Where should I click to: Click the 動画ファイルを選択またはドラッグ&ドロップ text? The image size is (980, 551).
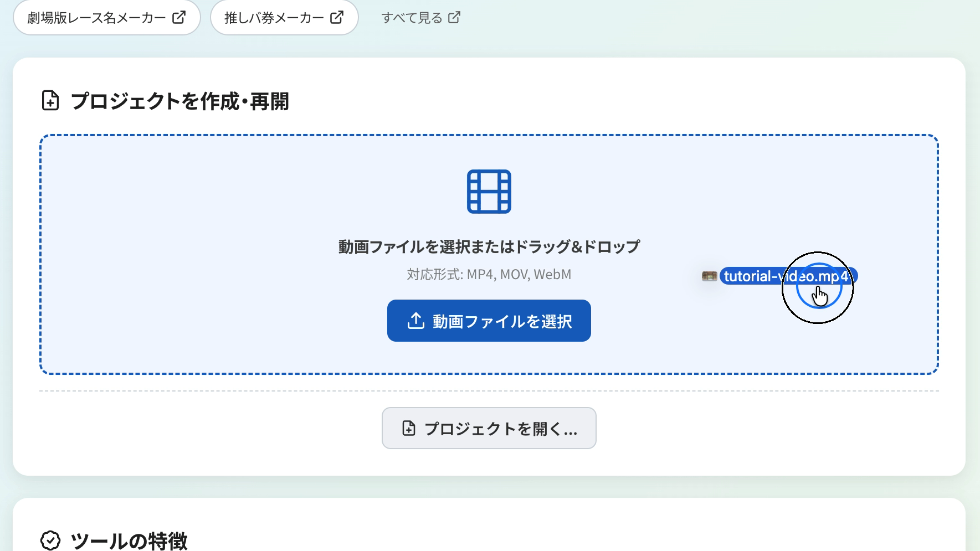click(489, 246)
